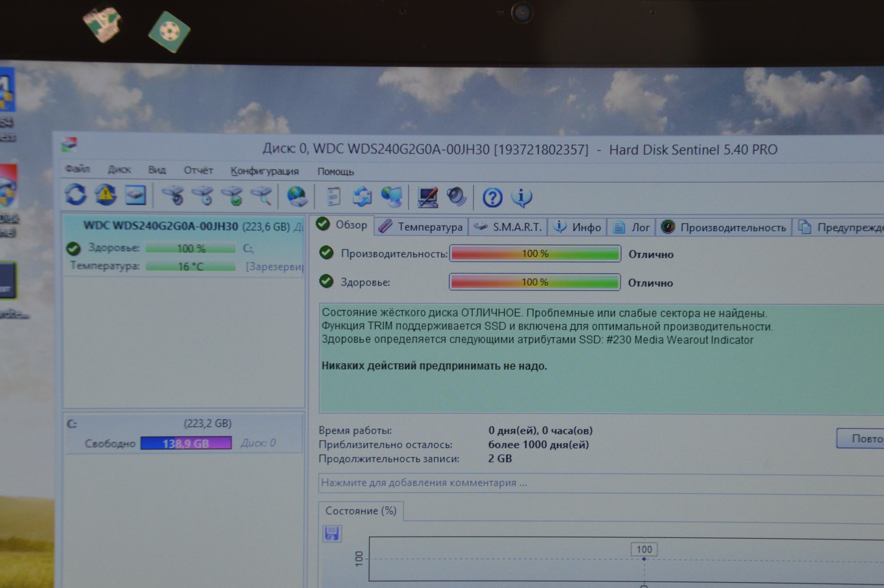
Task: Switch to the S.M.A.R.T. tab
Action: coord(508,227)
